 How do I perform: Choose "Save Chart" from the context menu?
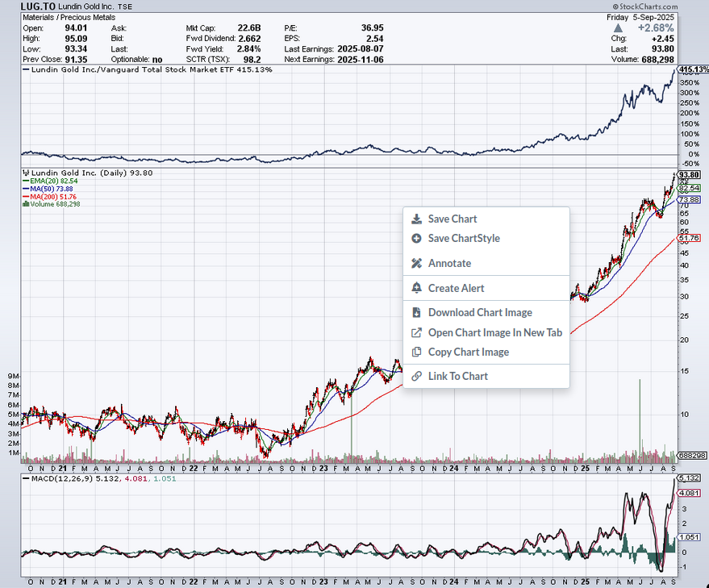pyautogui.click(x=453, y=219)
